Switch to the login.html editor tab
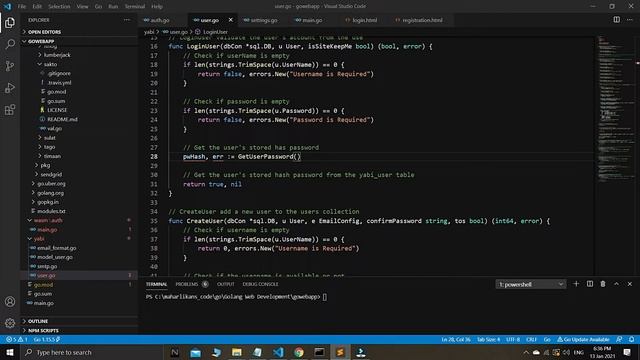 tap(364, 20)
